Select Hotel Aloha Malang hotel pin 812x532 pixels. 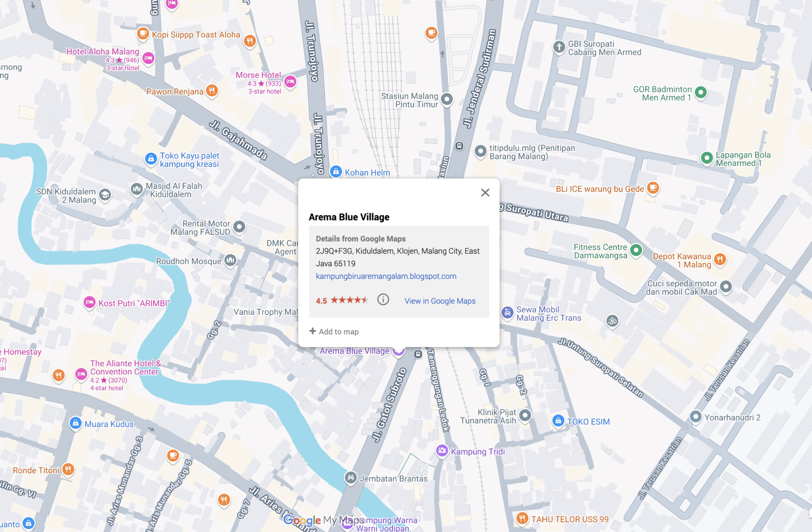(x=148, y=58)
